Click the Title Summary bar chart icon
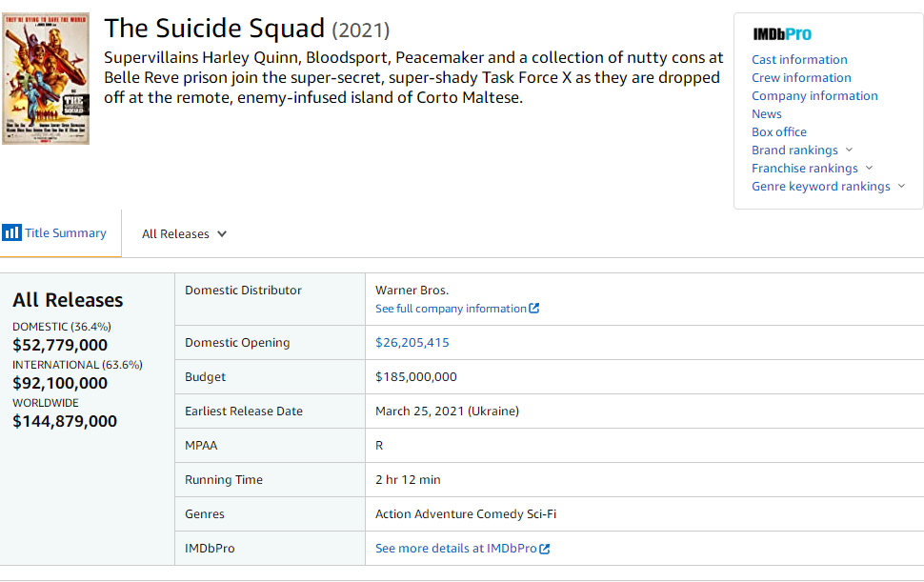Viewport: 924px width, 582px height. click(x=11, y=233)
